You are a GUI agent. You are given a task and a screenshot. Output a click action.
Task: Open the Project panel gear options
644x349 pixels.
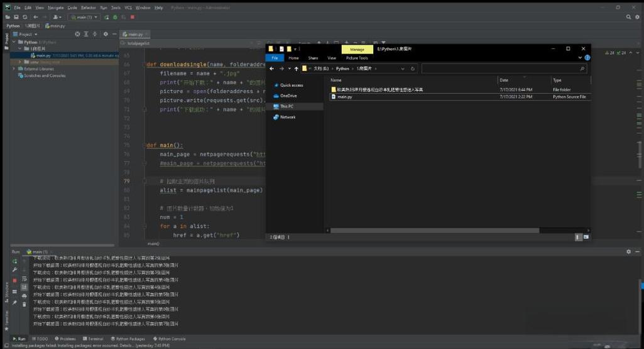point(106,34)
